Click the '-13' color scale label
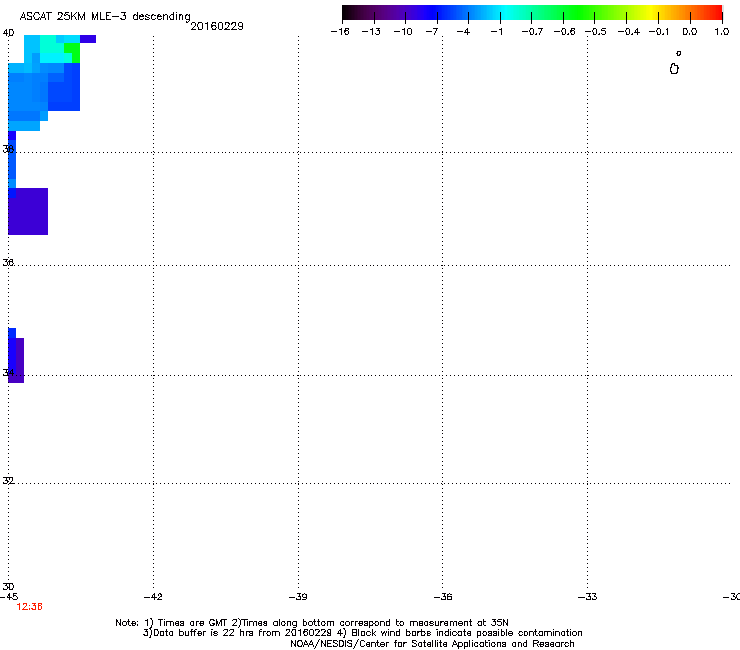The width and height of the screenshot is (740, 650). click(371, 32)
